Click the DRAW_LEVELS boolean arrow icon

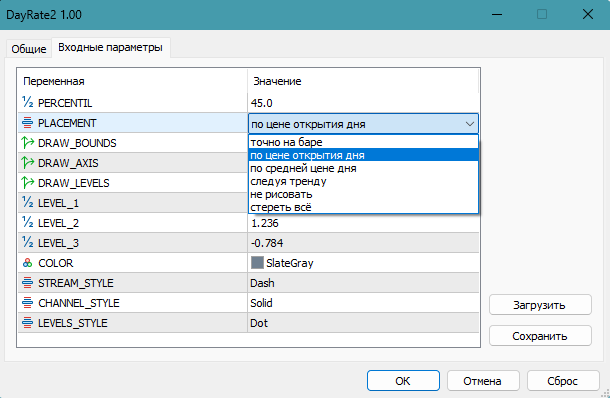28,182
